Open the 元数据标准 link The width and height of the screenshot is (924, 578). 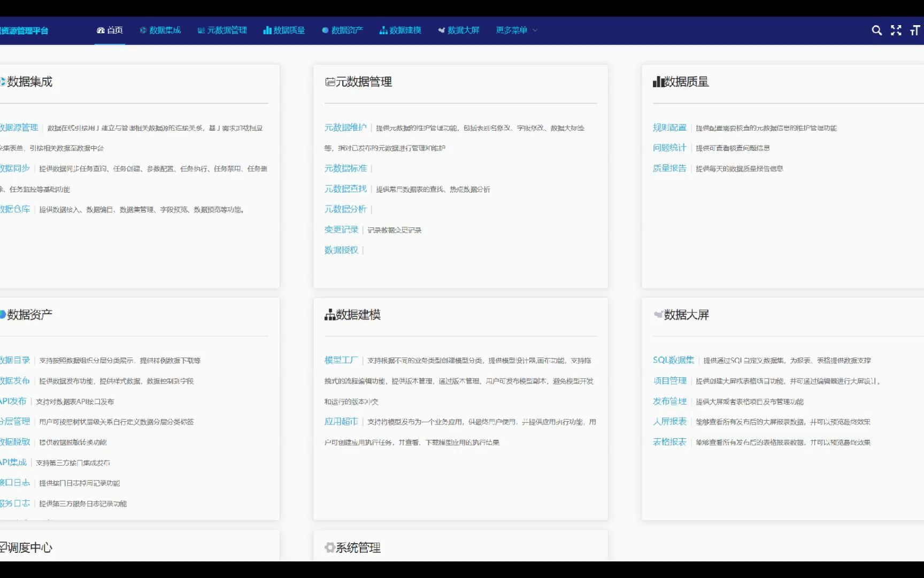[x=345, y=168]
